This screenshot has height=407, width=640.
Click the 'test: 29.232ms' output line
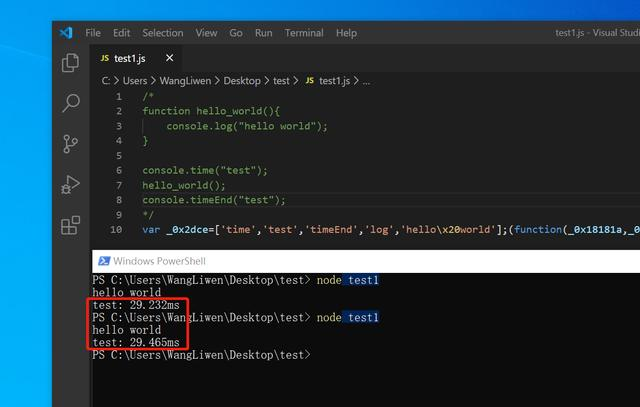(136, 305)
